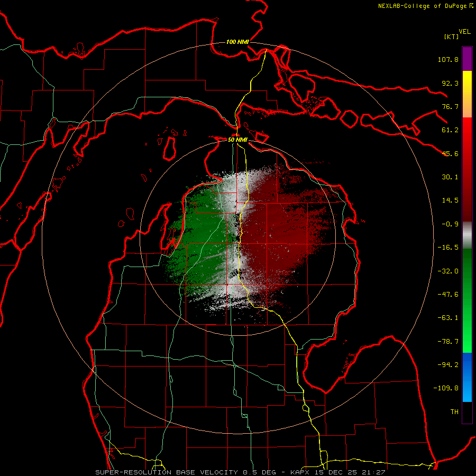Click the -94.2 value on velocity scale

point(448,365)
